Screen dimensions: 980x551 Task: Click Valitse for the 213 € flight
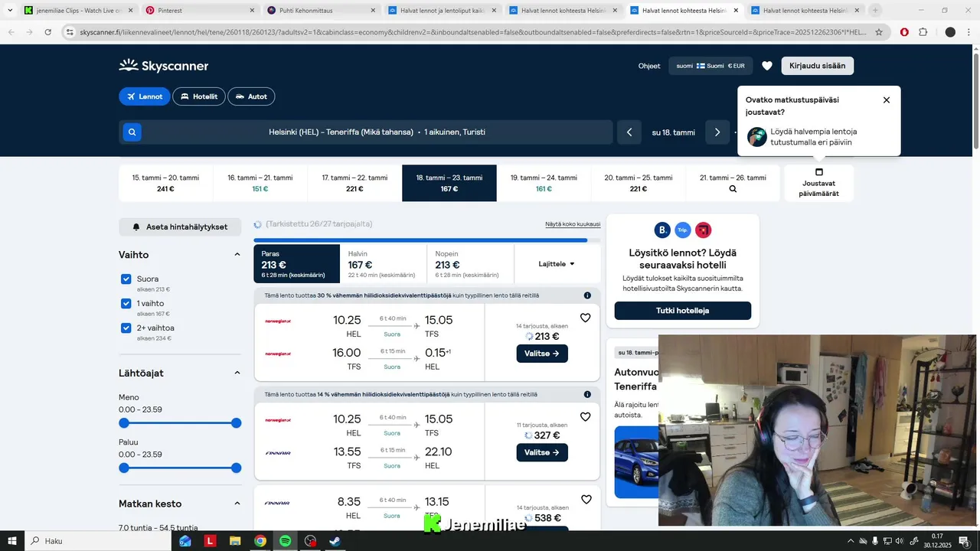coord(542,354)
